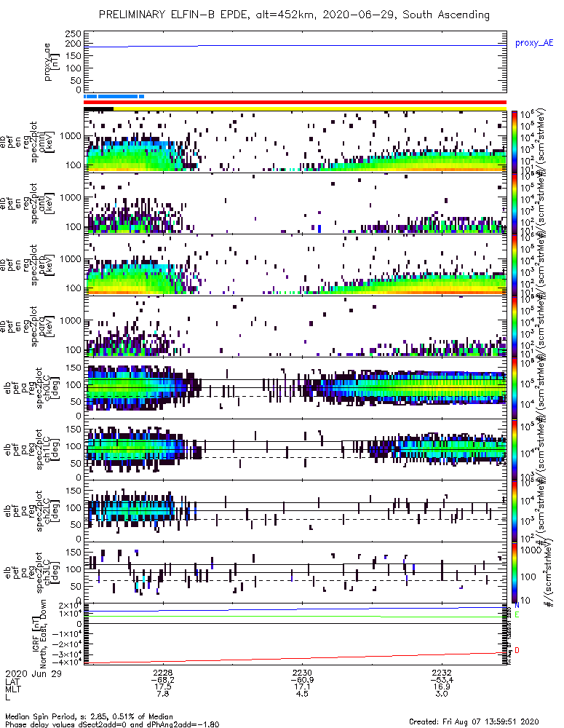
Task: Click the ch0LC pitch-angle spectrogram panel
Action: (295, 388)
